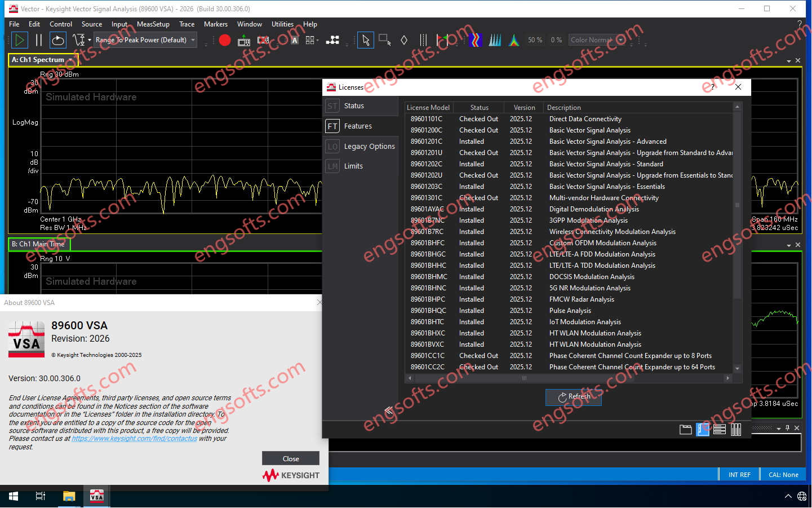Select the diamond marker tool

(403, 39)
